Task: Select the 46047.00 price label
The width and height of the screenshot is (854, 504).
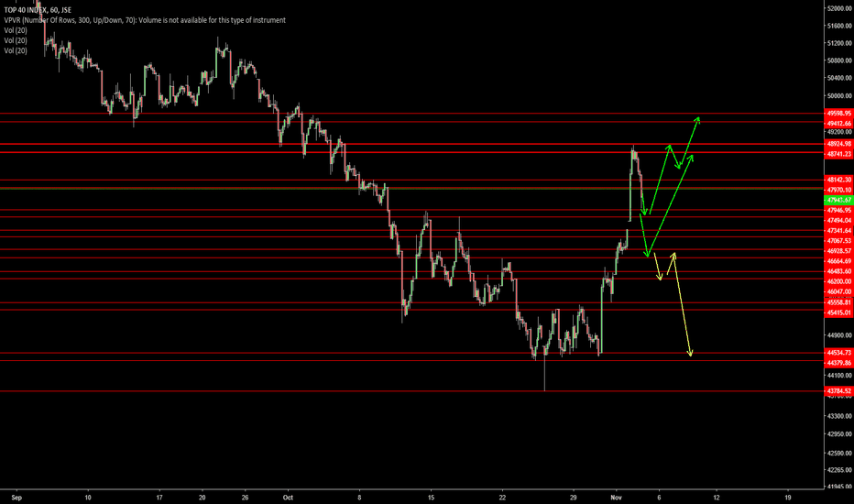Action: pos(838,292)
